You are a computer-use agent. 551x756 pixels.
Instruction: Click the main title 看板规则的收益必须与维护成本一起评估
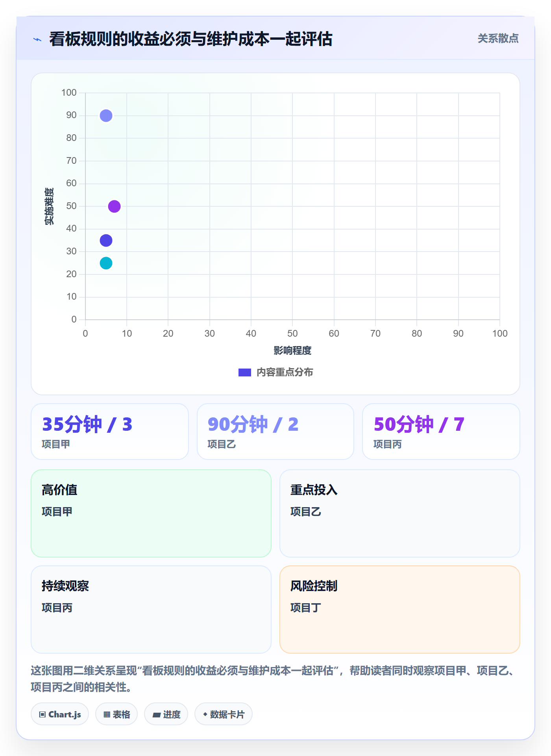click(x=191, y=39)
